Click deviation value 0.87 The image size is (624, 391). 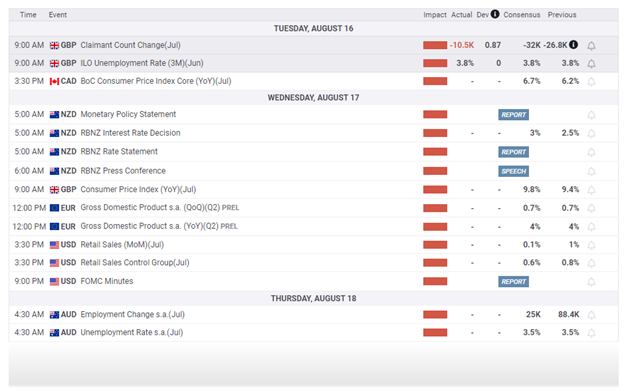tap(493, 45)
